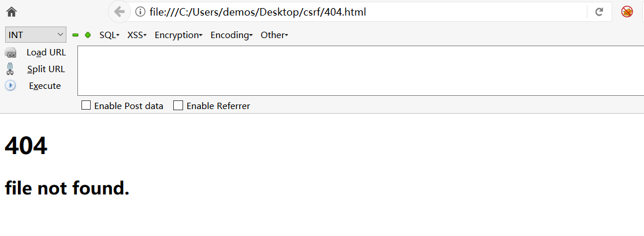Open the INT type dropdown

(36, 35)
